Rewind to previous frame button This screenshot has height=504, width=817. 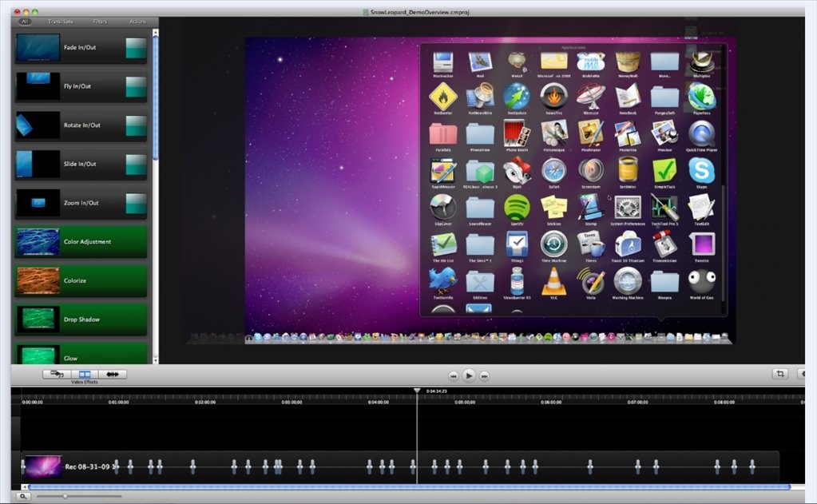click(x=454, y=375)
